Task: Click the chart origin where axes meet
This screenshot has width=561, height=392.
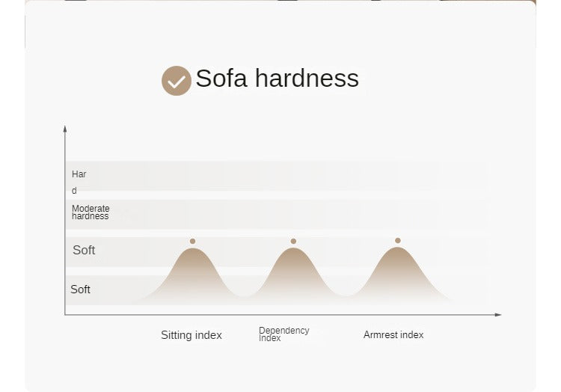Action: click(x=65, y=315)
